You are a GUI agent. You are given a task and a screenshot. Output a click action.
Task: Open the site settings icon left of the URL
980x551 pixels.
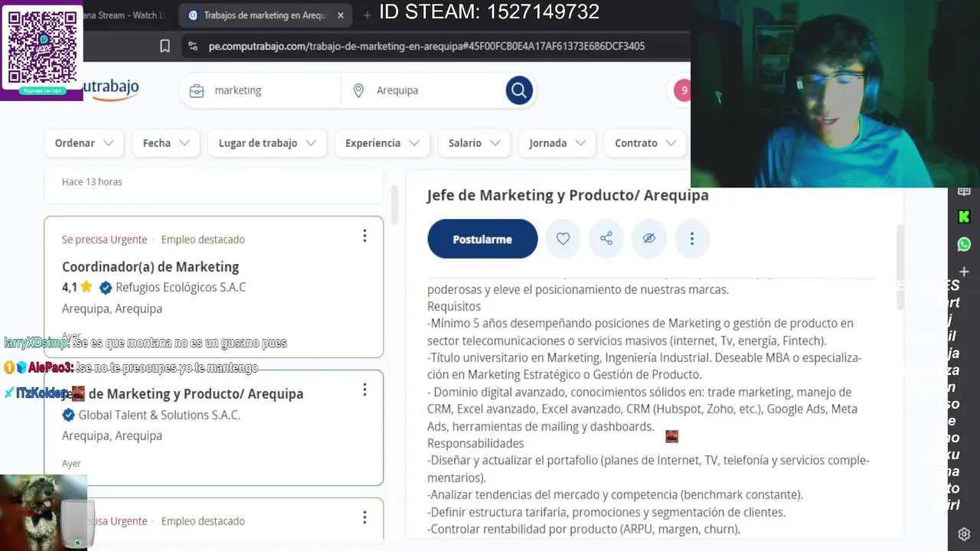coord(192,46)
